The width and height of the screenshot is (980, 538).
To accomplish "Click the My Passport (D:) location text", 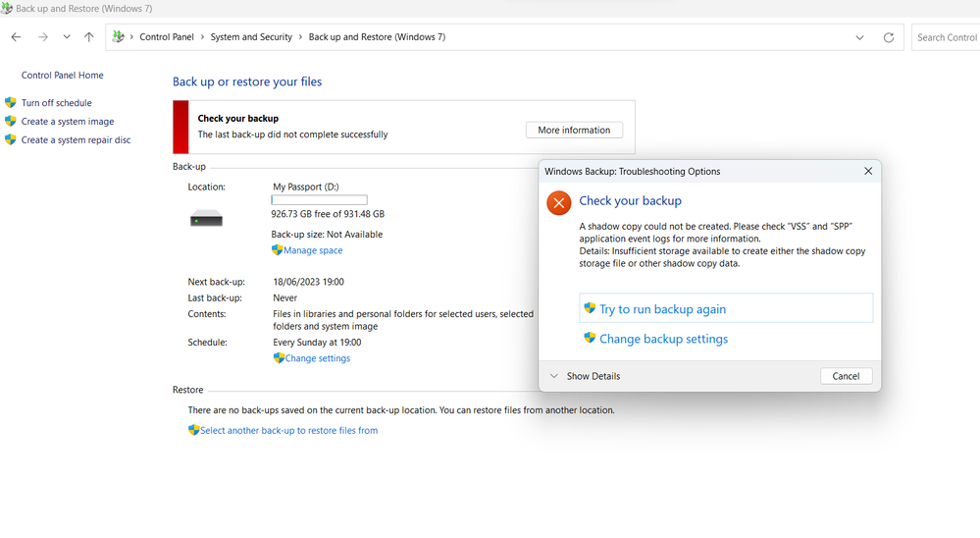I will click(306, 187).
